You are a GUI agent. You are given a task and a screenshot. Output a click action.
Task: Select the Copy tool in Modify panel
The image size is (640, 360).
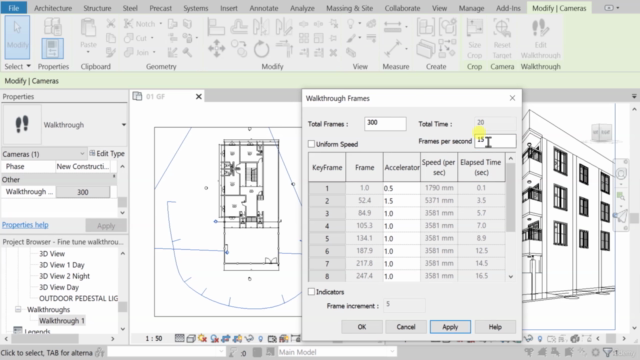(x=239, y=49)
